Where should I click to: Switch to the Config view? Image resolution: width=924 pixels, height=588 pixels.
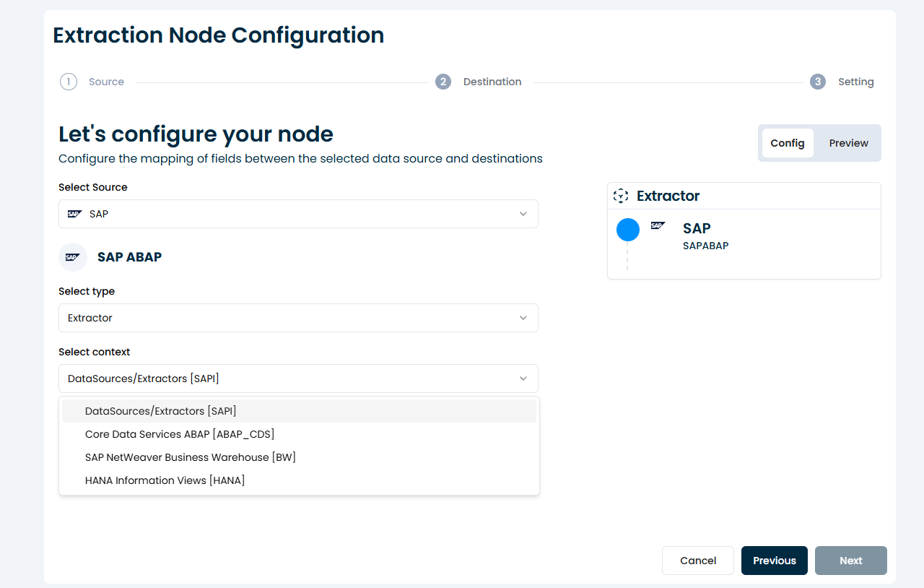point(787,143)
